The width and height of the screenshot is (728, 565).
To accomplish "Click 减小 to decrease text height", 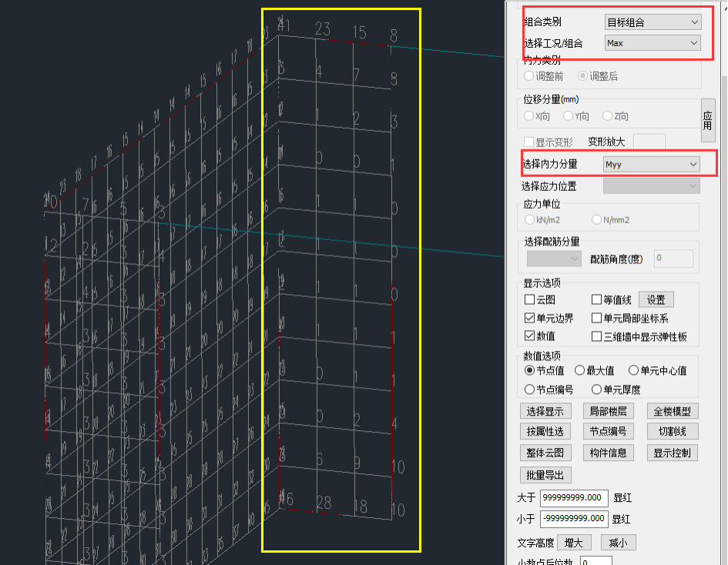I will (618, 543).
